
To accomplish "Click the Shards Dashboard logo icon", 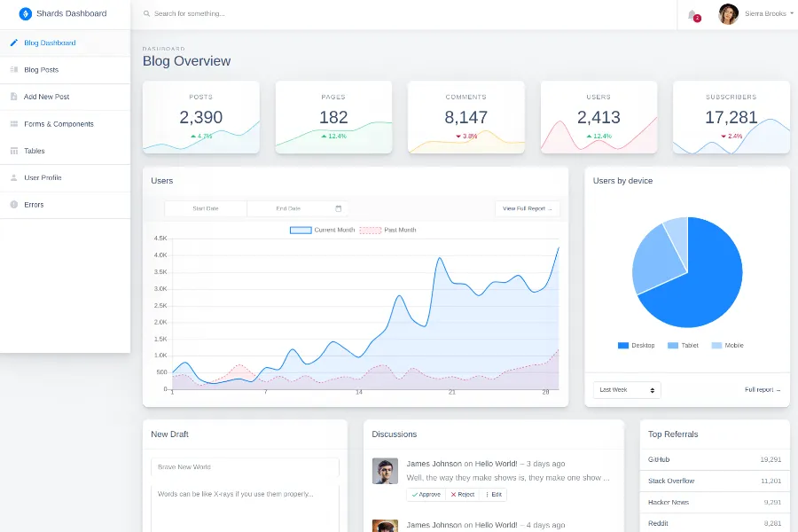I will coord(25,14).
